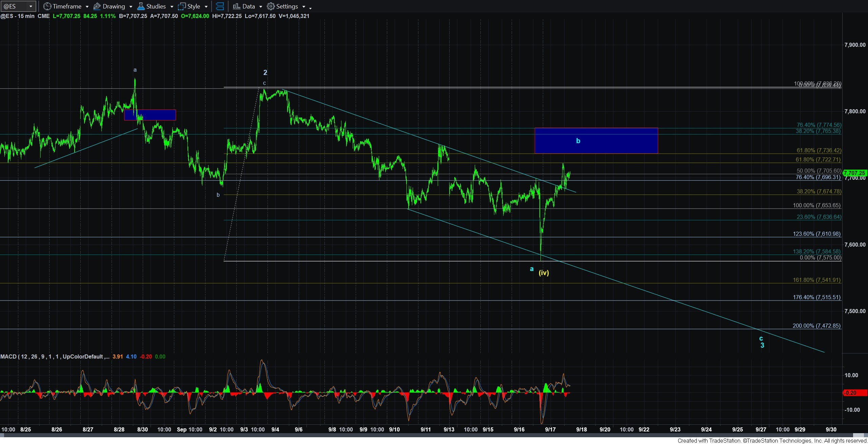Image resolution: width=868 pixels, height=444 pixels.
Task: Open the Timeframe dropdown arrow
Action: coord(87,6)
